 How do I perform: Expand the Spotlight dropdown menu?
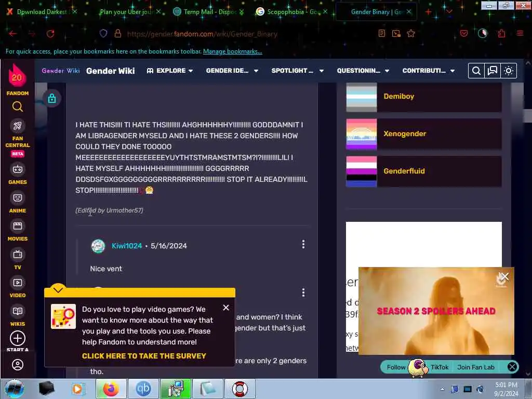pos(298,71)
